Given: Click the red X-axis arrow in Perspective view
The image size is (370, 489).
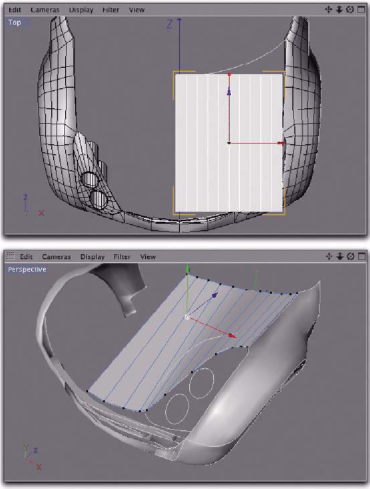Looking at the screenshot, I should 232,335.
